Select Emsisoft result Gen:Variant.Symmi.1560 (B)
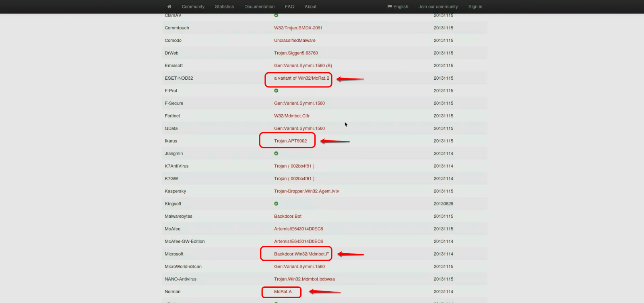644x303 pixels. (x=303, y=66)
